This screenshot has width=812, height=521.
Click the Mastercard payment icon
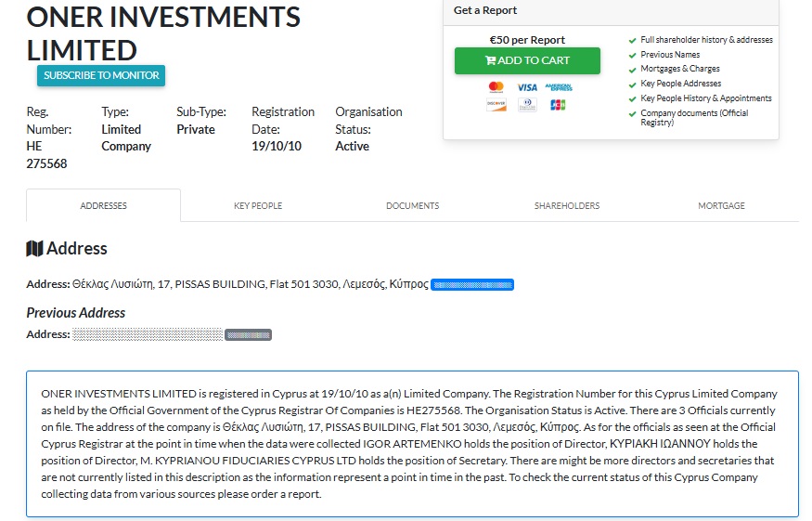pyautogui.click(x=496, y=87)
